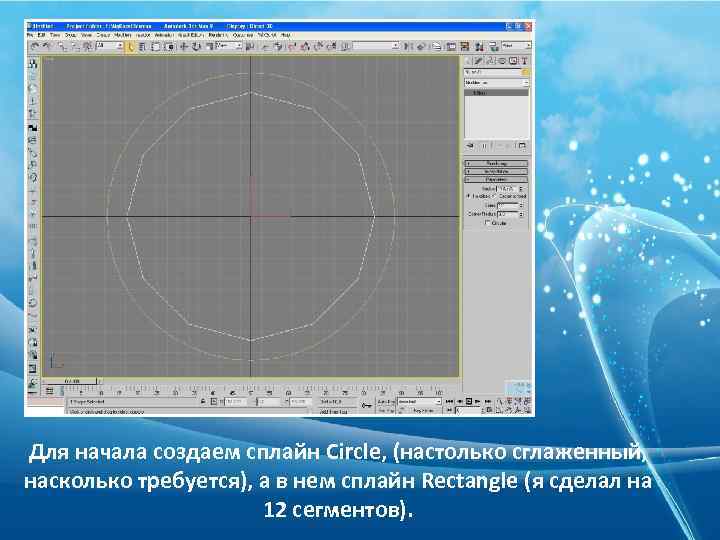Viewport: 720px width, 540px height.
Task: Switch to the Create command panel tab
Action: (467, 60)
